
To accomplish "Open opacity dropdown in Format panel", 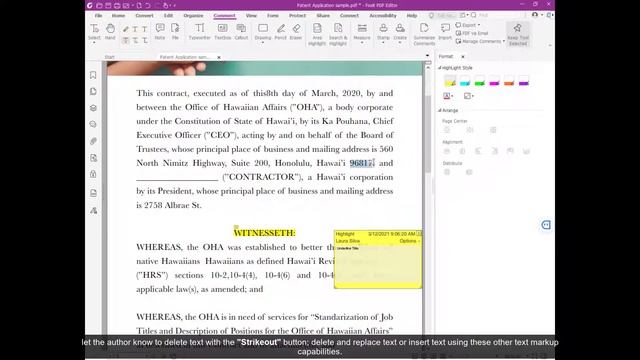I will (469, 96).
